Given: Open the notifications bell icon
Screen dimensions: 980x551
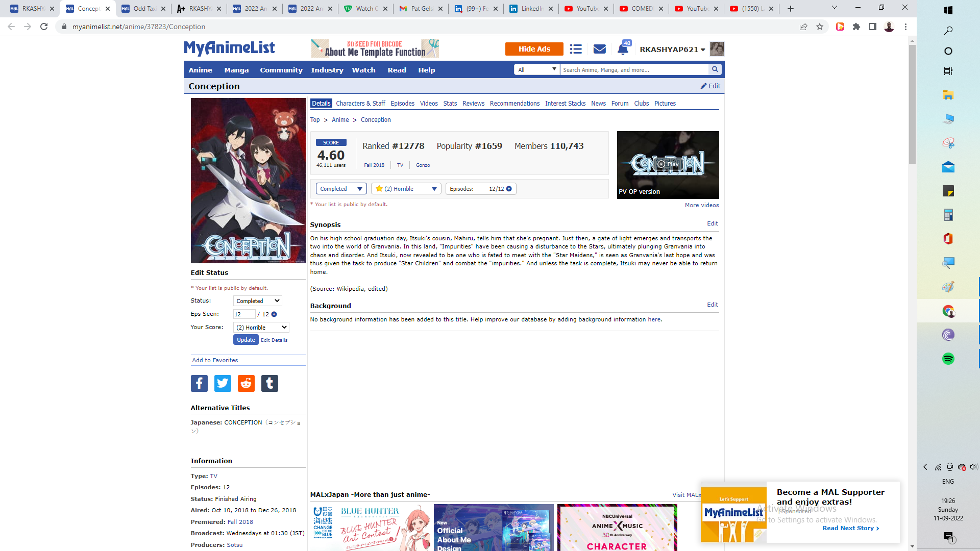Looking at the screenshot, I should click(x=623, y=49).
